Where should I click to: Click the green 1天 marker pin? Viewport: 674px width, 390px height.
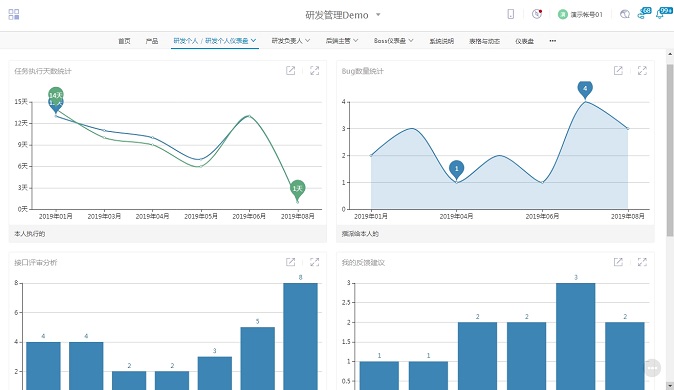(x=297, y=189)
